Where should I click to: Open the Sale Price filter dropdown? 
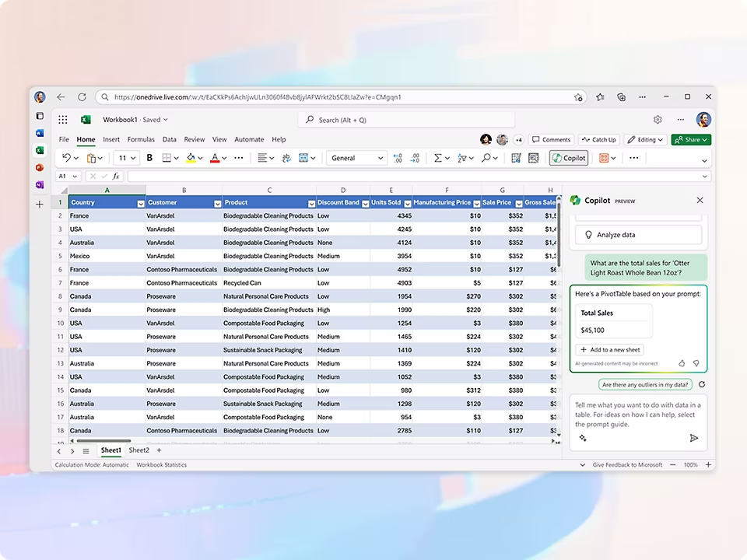pos(519,204)
